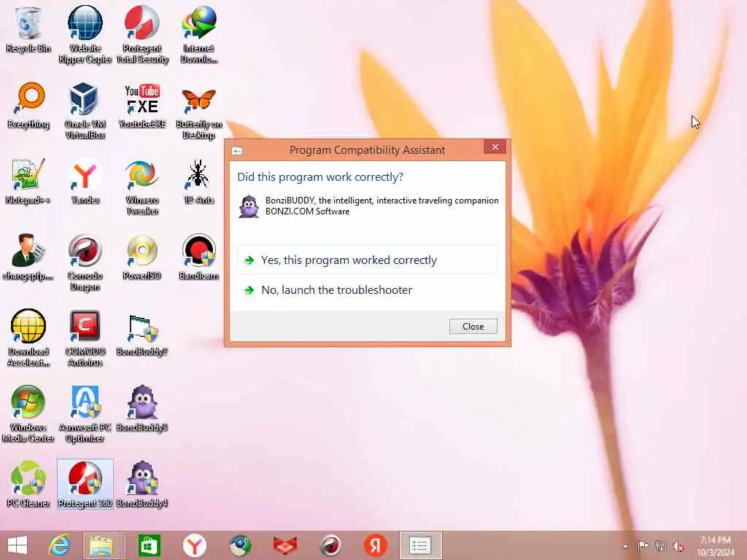Open Winaero Tweaker shortcut
Image resolution: width=747 pixels, height=560 pixels.
[142, 187]
